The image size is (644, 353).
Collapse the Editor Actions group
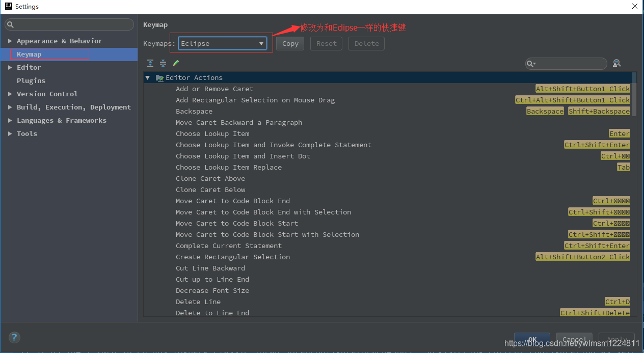pos(148,78)
